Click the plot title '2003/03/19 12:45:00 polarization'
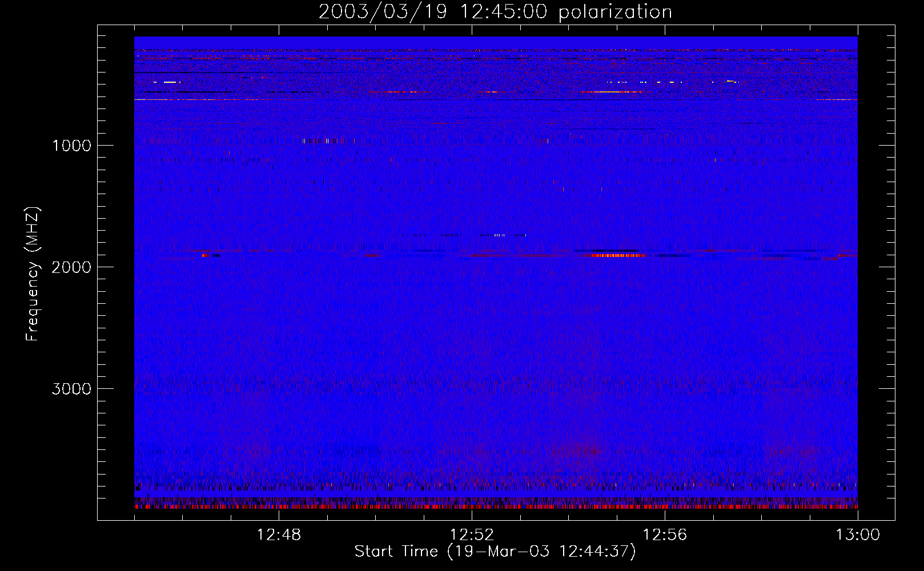 pyautogui.click(x=495, y=11)
